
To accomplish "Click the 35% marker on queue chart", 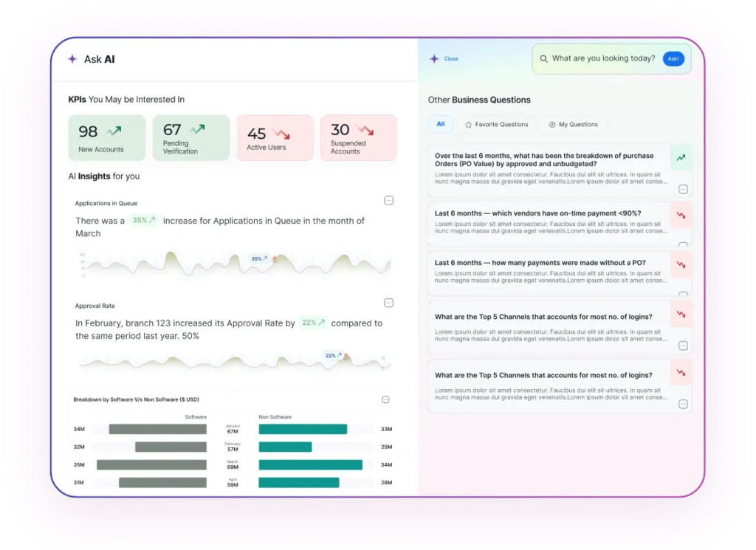I will pyautogui.click(x=258, y=259).
